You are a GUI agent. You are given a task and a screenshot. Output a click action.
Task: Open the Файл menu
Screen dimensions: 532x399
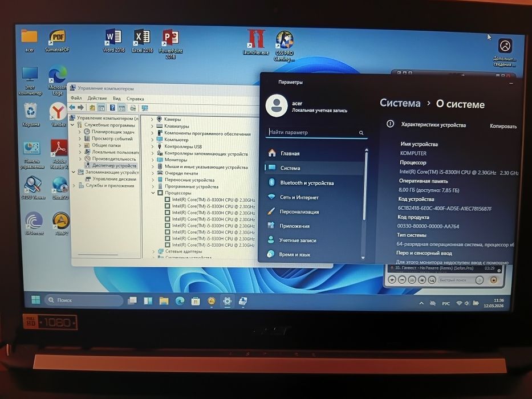pyautogui.click(x=76, y=98)
